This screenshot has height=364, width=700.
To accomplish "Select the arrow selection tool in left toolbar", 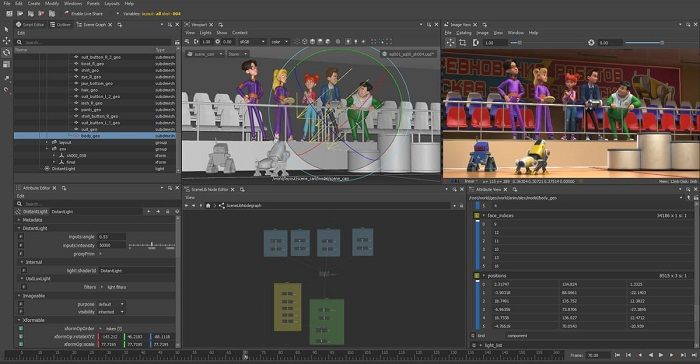I will (6, 30).
